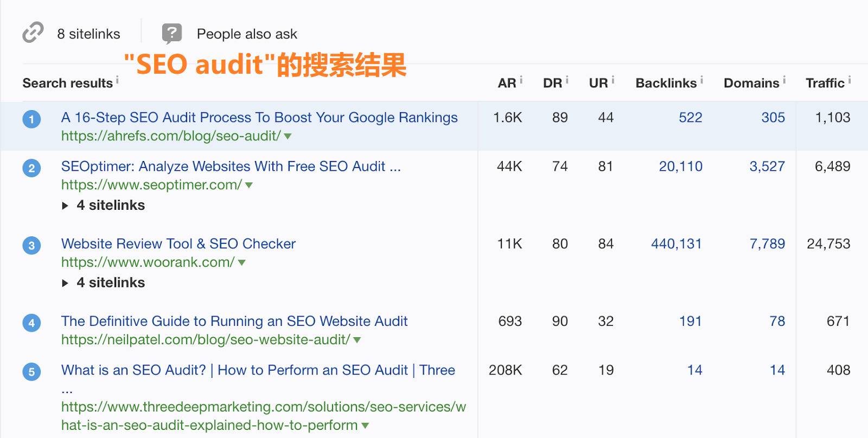Click the info icon beside Search results
This screenshot has width=868, height=438.
[117, 80]
